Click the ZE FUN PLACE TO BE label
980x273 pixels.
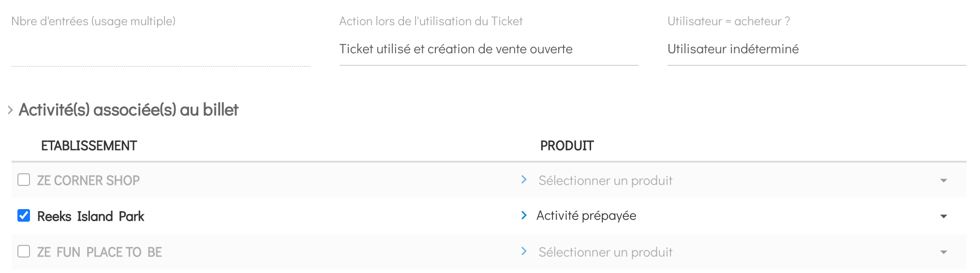pos(100,252)
